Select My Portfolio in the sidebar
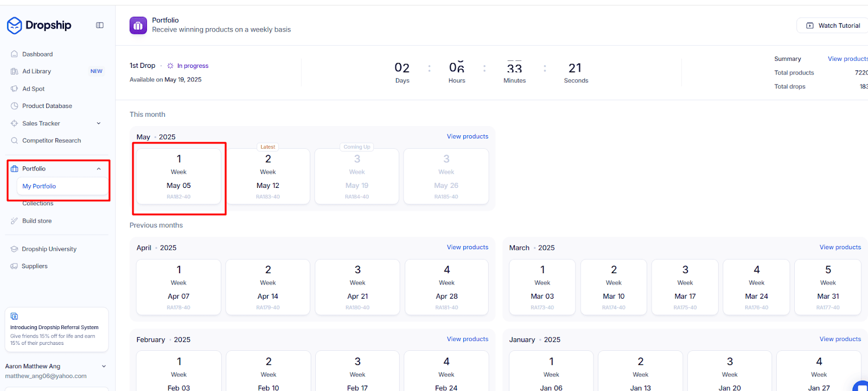 pyautogui.click(x=39, y=186)
